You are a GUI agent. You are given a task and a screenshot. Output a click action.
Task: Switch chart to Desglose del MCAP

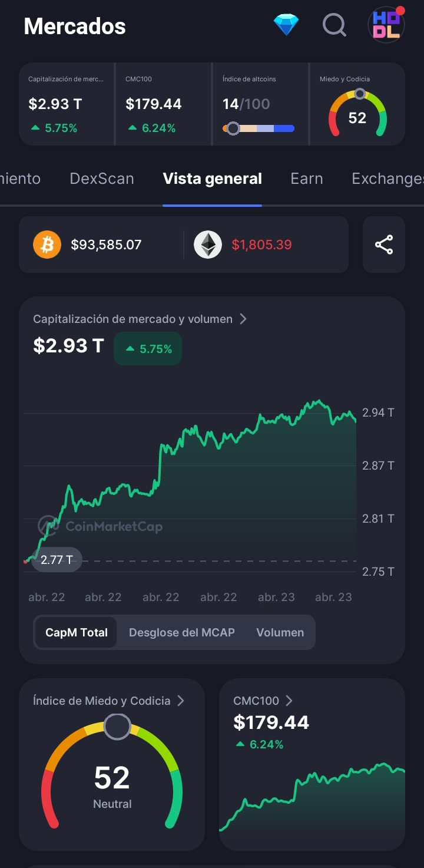point(182,632)
